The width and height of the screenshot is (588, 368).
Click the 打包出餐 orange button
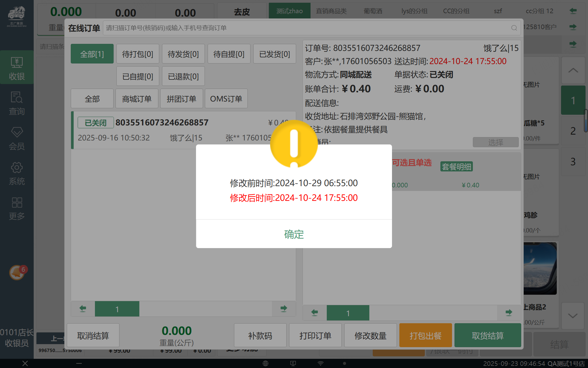[x=425, y=335]
